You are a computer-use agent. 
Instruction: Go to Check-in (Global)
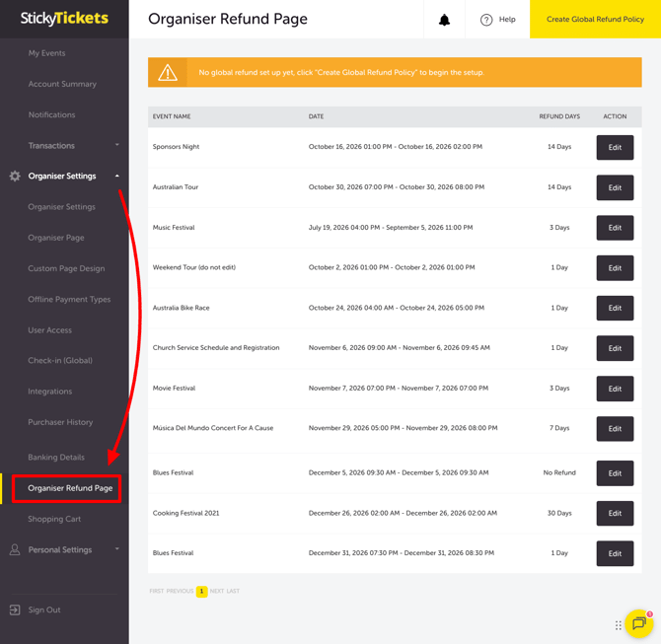pos(60,360)
